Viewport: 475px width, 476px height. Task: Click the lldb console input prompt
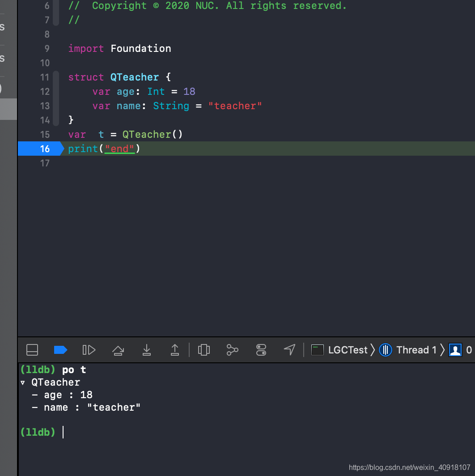63,432
